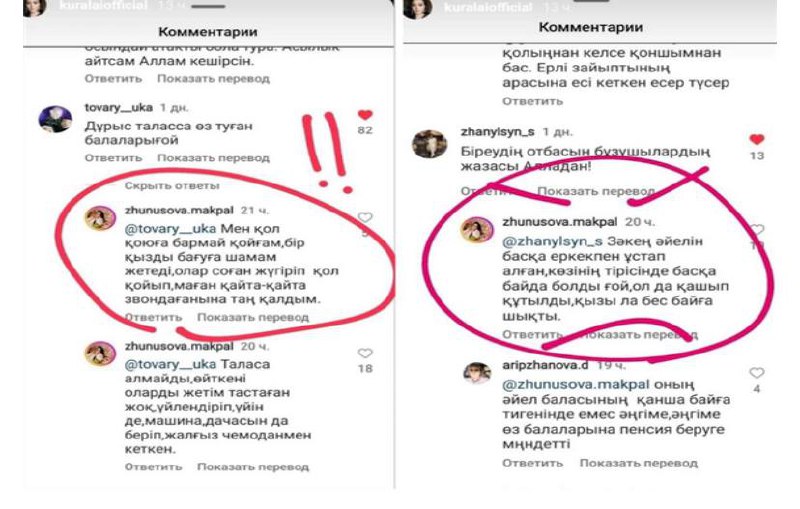This screenshot has height=509, width=800.
Task: Collapse replies with Скрыть ответы
Action: [172, 186]
